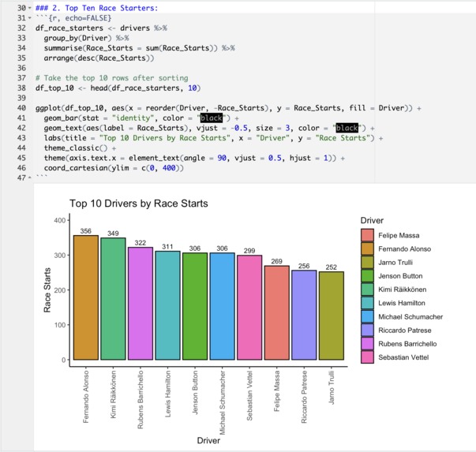Click the Driver x-axis title below the chart
This screenshot has width=476, height=452.
click(x=208, y=440)
